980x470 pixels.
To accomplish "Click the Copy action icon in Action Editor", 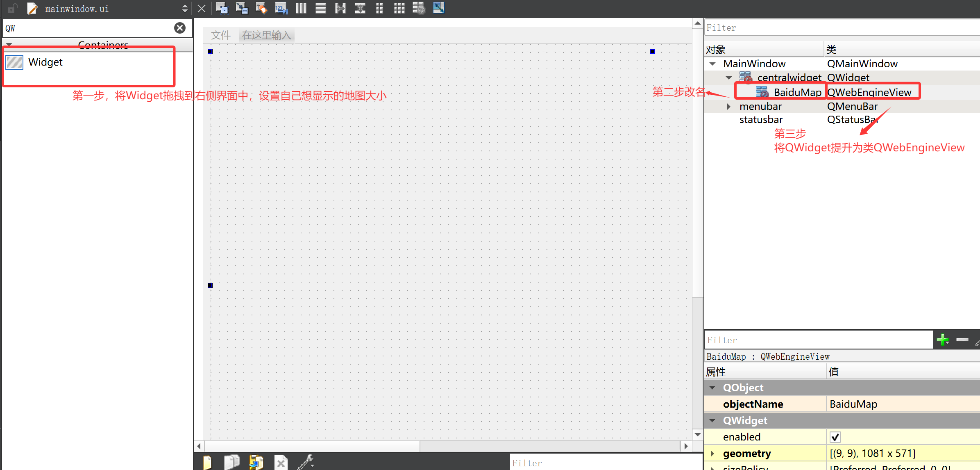I will (232, 463).
